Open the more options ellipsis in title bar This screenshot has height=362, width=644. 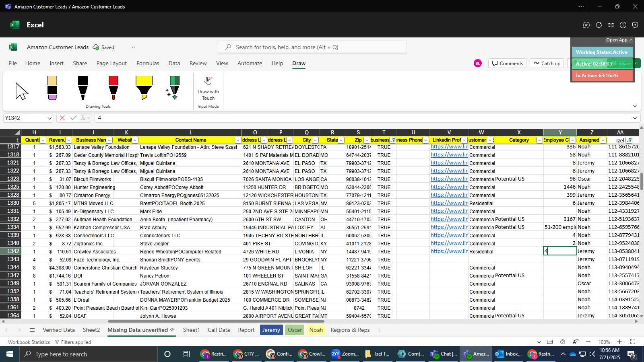(x=581, y=6)
